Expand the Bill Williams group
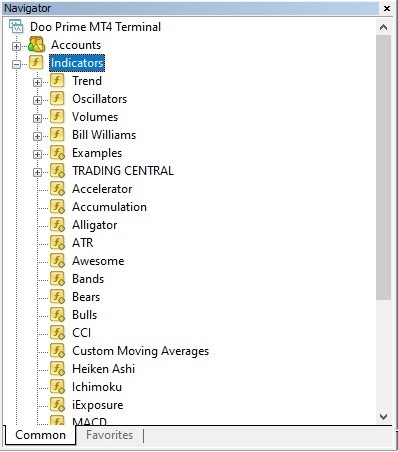Image resolution: width=398 pixels, height=452 pixels. tap(37, 136)
